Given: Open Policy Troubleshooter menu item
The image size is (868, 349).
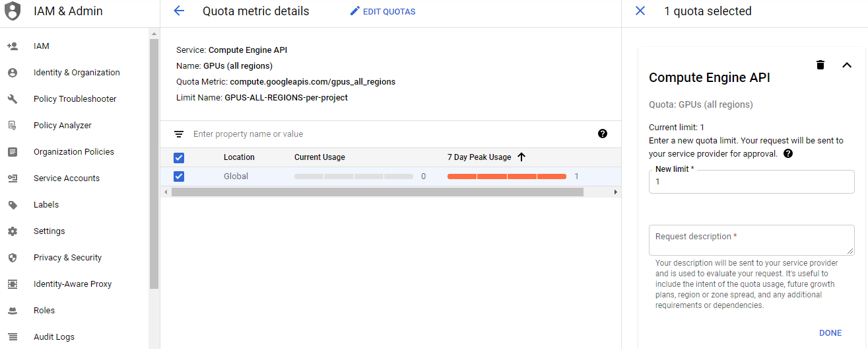Looking at the screenshot, I should (75, 99).
